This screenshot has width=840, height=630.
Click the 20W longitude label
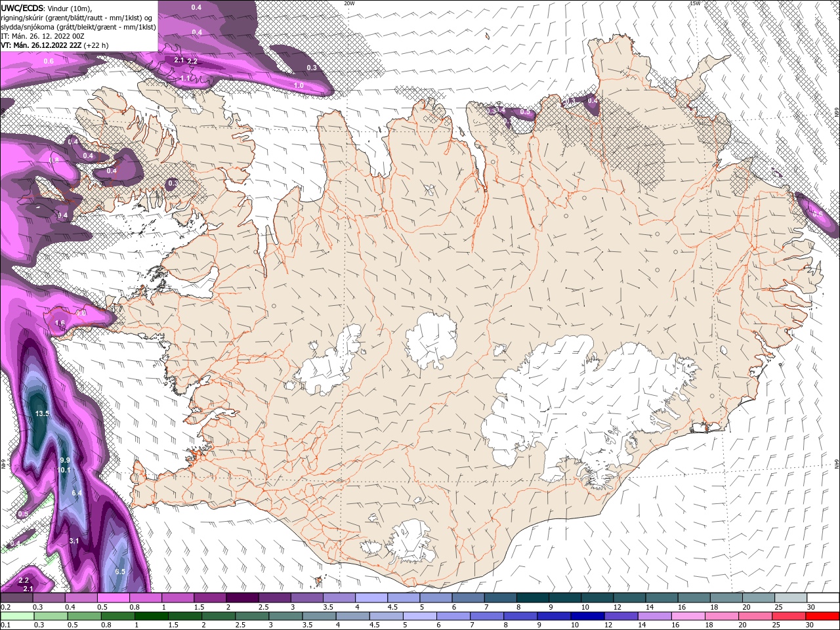pos(349,3)
